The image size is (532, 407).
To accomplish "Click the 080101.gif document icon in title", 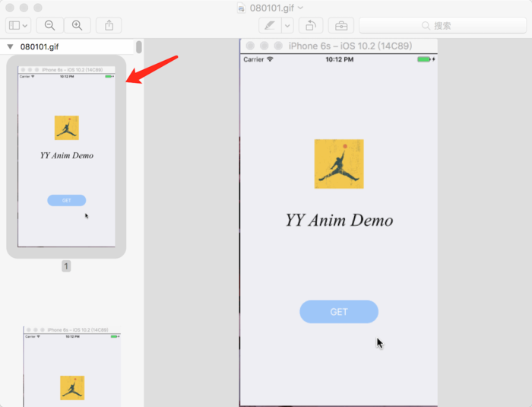I will click(242, 8).
